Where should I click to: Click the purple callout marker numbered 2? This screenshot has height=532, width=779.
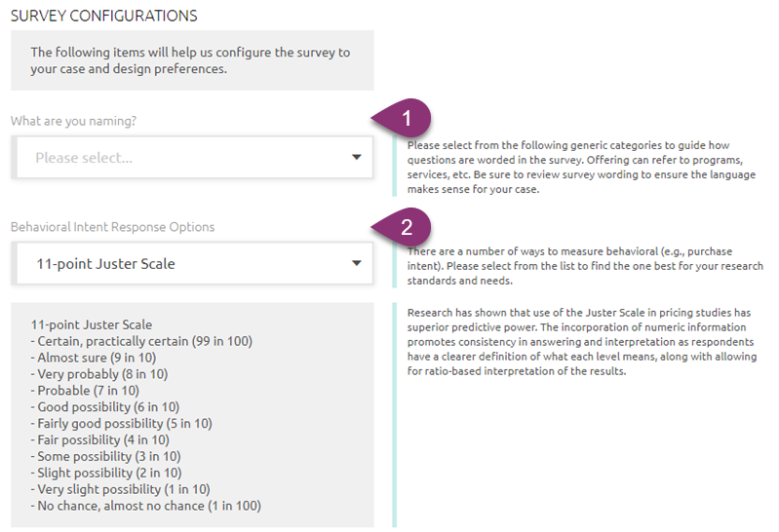point(402,227)
